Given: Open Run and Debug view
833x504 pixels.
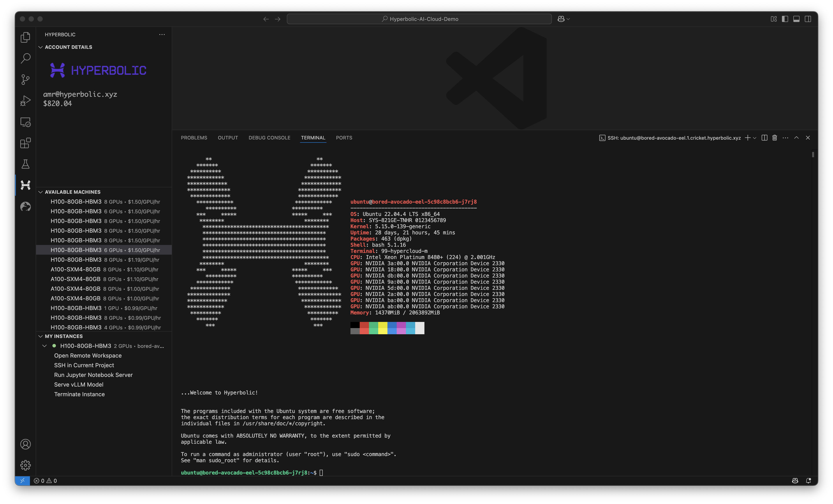Looking at the screenshot, I should [25, 101].
